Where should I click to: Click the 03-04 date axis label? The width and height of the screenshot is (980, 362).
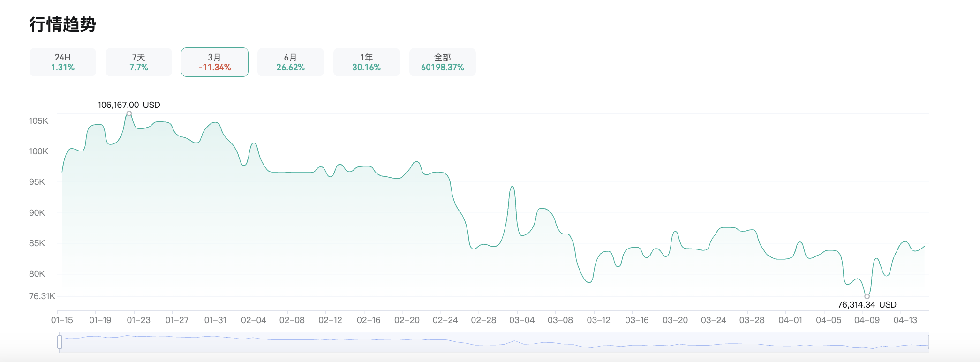click(522, 320)
